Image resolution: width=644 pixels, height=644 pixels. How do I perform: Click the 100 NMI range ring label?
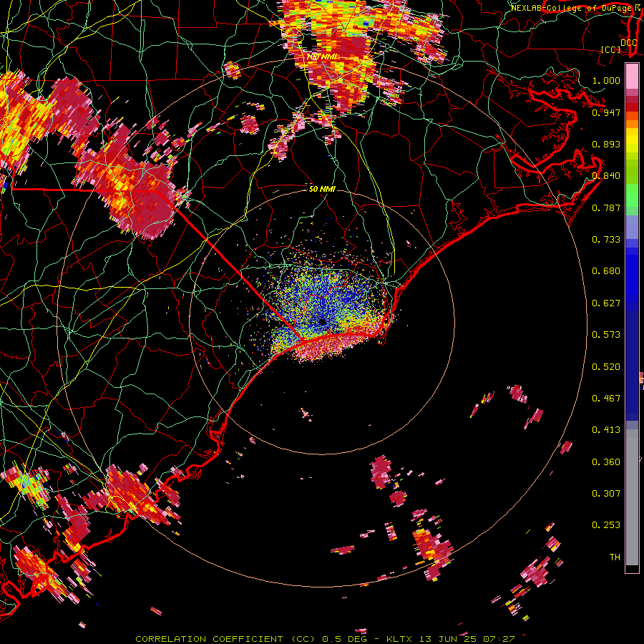pyautogui.click(x=321, y=57)
